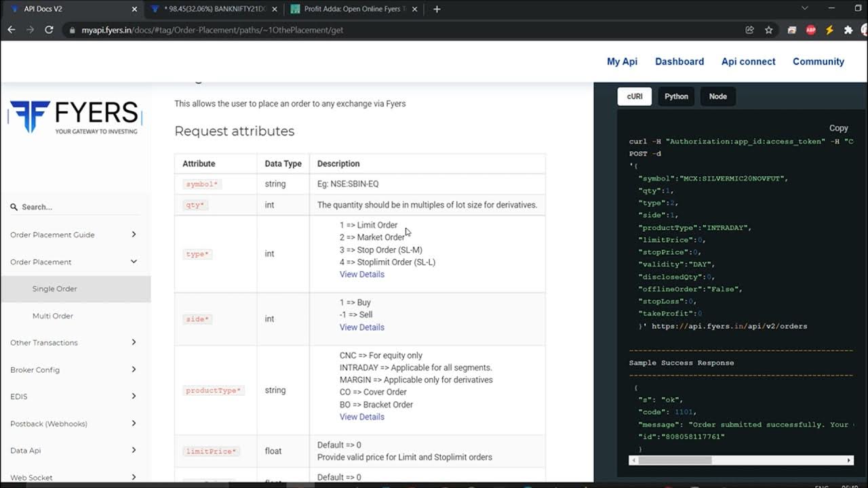
Task: Expand EDIS section
Action: click(75, 396)
